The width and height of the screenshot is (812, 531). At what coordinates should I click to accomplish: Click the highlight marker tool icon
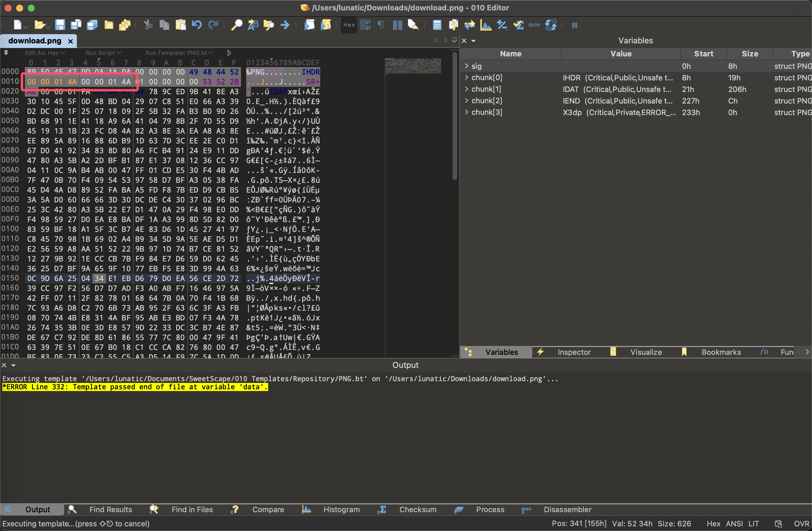click(413, 25)
